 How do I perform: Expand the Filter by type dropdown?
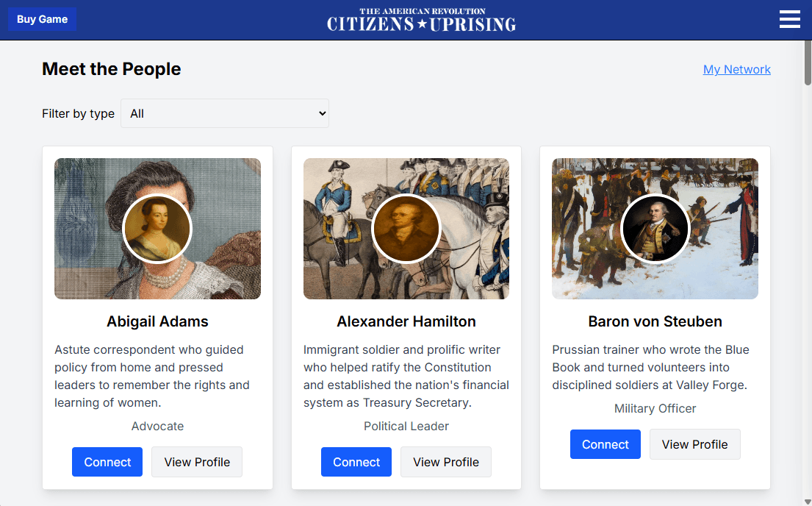(x=225, y=113)
